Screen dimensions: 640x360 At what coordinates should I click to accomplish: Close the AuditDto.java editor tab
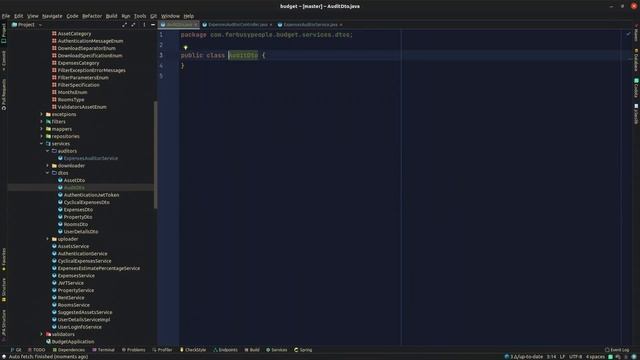coord(196,25)
